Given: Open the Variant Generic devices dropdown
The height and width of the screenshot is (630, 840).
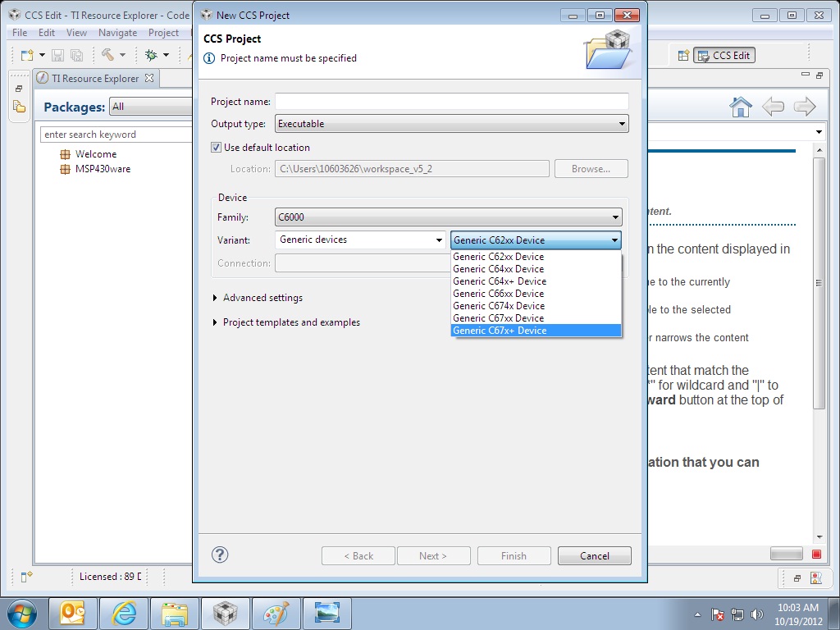Looking at the screenshot, I should click(x=360, y=240).
